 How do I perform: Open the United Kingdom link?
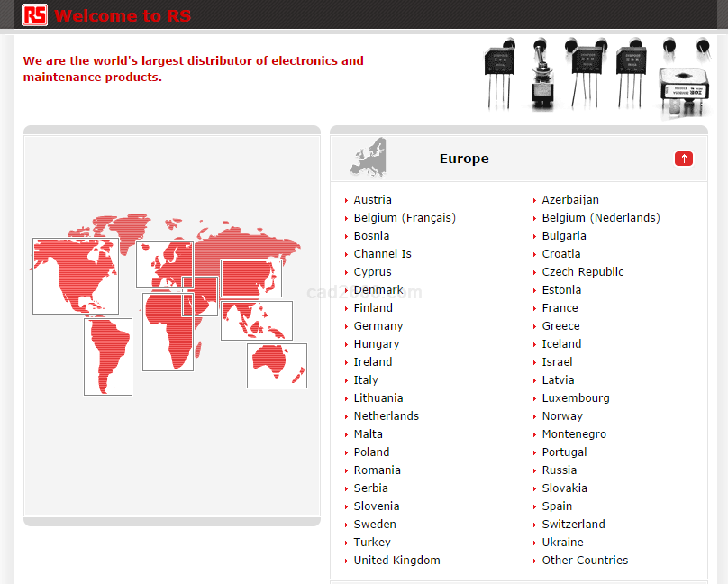396,560
